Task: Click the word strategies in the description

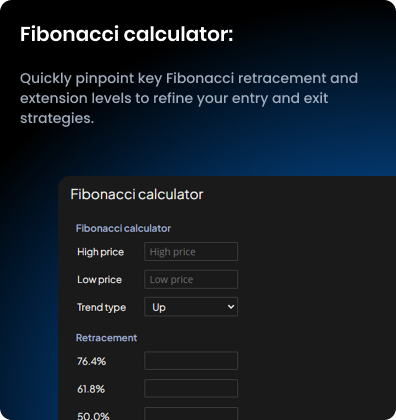Action: [57, 118]
